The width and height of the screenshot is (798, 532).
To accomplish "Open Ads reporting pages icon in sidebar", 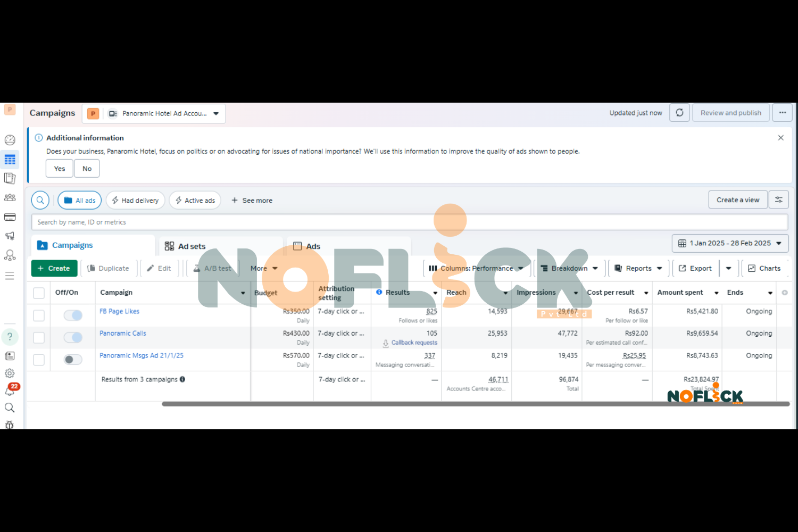I will 10,178.
